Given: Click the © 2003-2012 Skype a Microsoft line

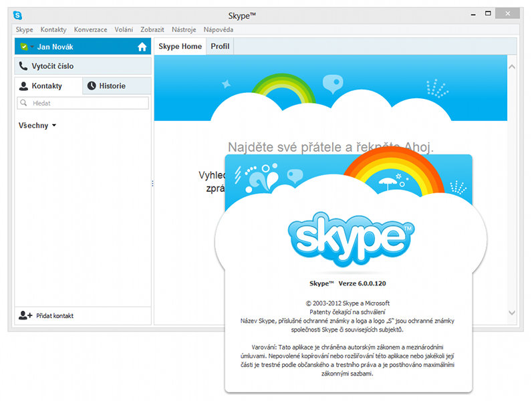Looking at the screenshot, I should coord(348,303).
